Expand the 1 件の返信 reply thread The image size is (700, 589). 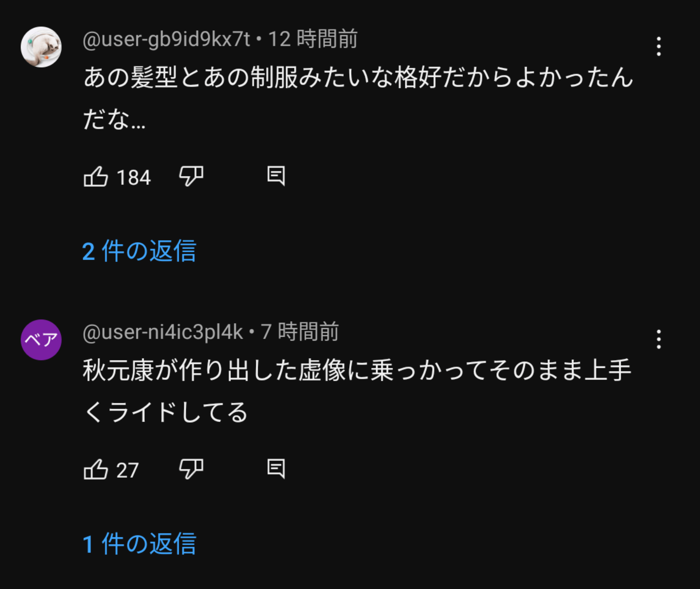click(139, 544)
